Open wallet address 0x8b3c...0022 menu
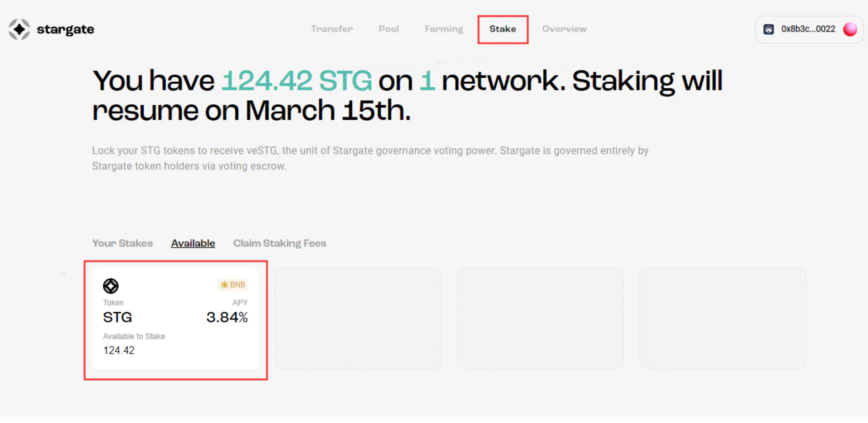The height and width of the screenshot is (423, 868). 809,29
